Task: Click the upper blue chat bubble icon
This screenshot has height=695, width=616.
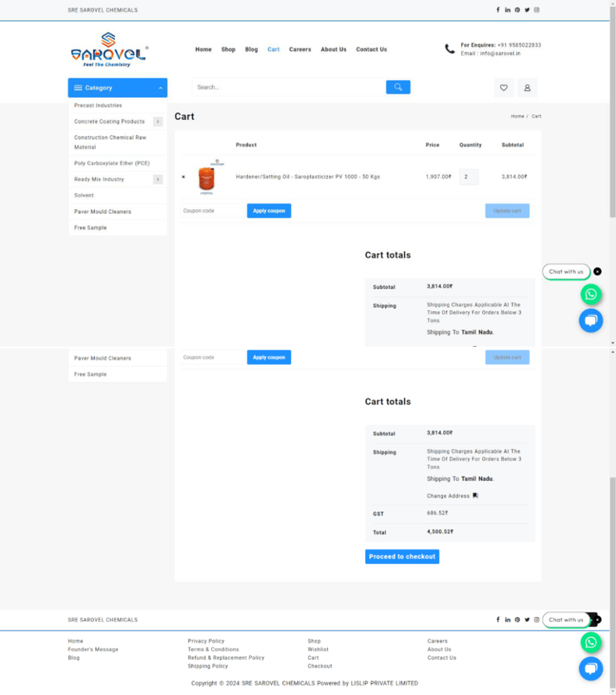Action: pos(591,320)
